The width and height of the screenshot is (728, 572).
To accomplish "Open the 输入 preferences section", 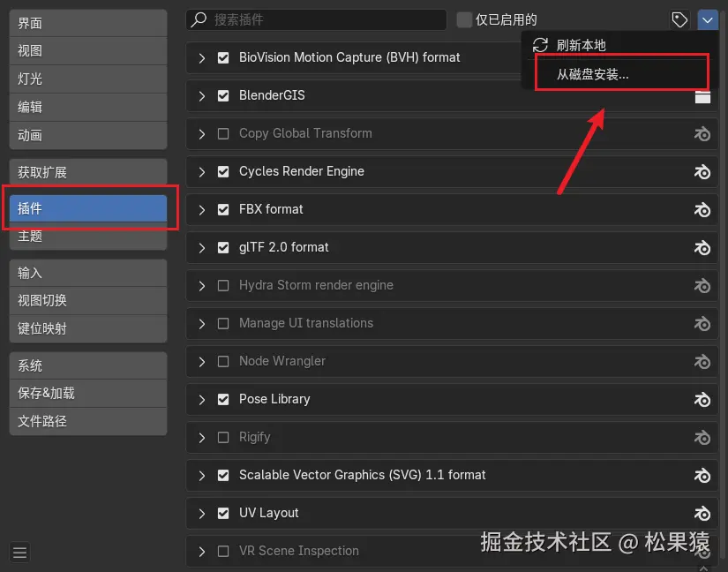I will (88, 273).
